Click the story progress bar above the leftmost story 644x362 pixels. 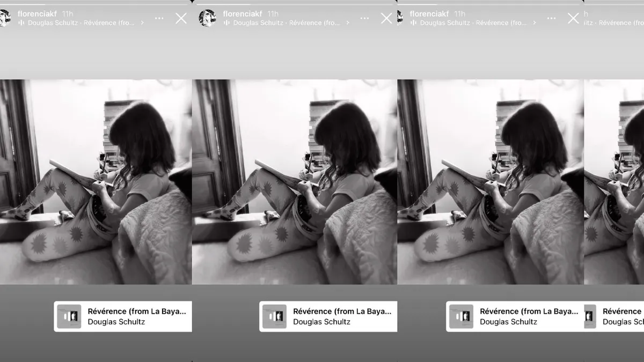[x=96, y=2]
